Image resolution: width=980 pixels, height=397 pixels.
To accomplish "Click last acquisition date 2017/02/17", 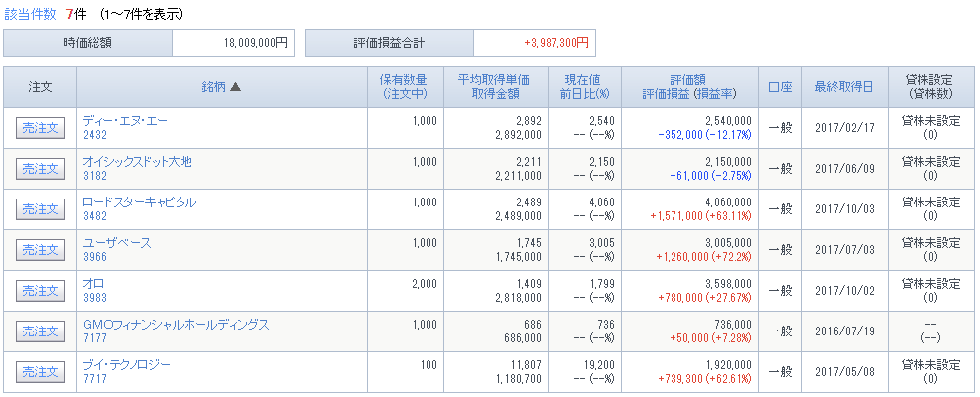I will click(x=845, y=128).
